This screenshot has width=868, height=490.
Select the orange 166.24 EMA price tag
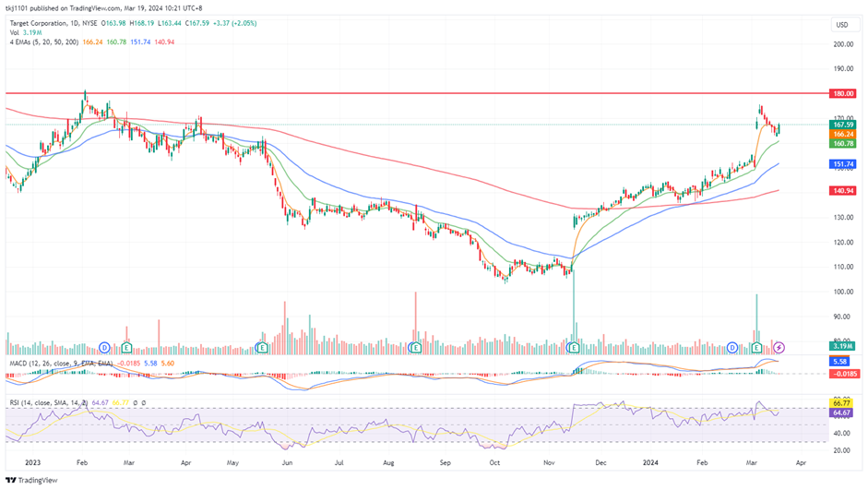coord(843,134)
